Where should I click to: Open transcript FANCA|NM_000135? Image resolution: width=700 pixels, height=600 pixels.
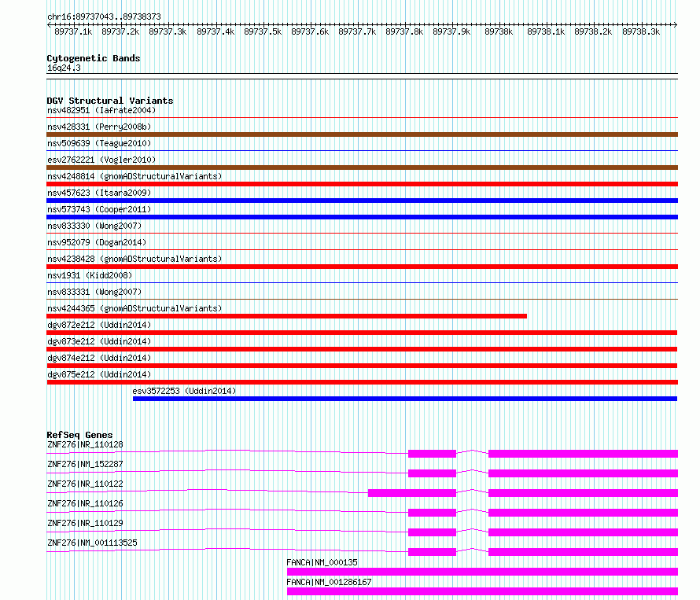[322, 562]
